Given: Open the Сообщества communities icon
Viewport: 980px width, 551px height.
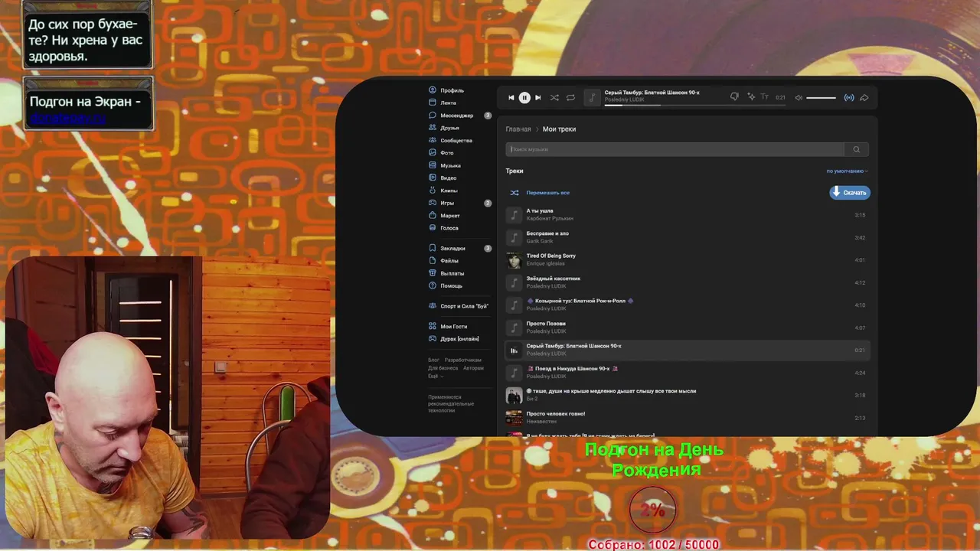Looking at the screenshot, I should tap(433, 140).
